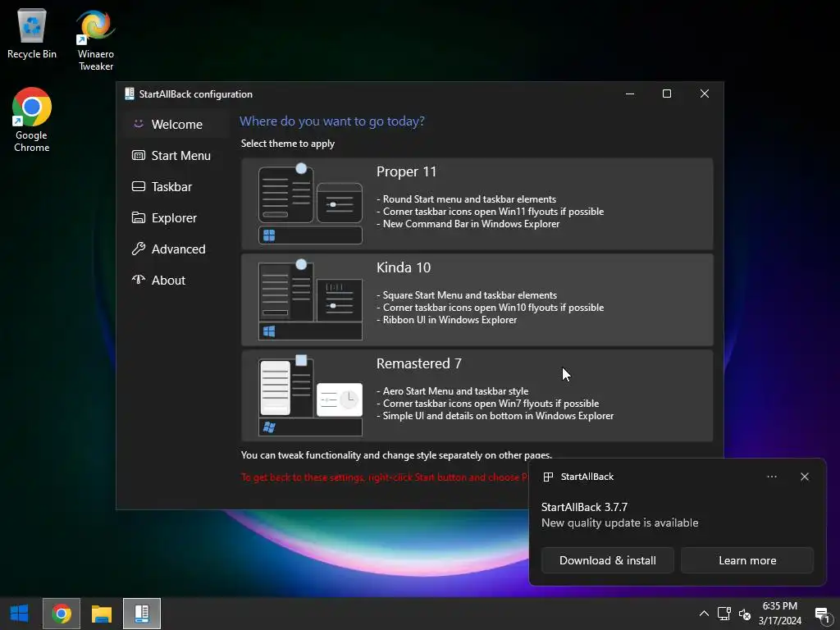The image size is (840, 630).
Task: Open Recycle Bin desktop icon
Action: tap(32, 33)
